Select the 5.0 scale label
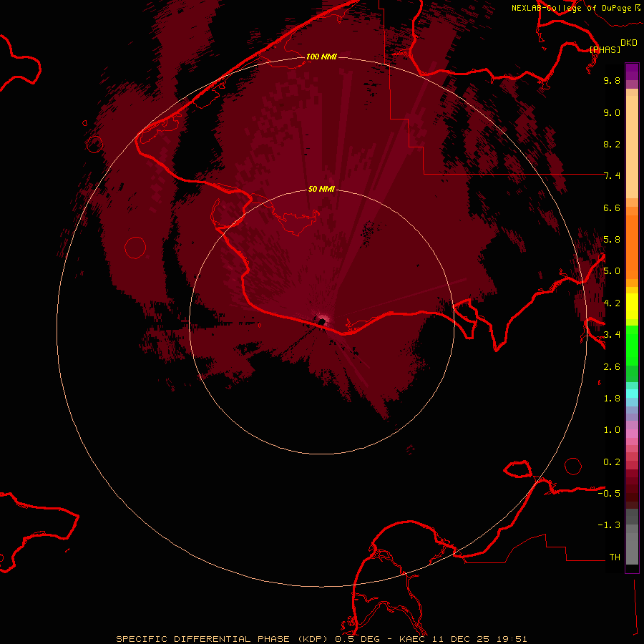The width and height of the screenshot is (644, 644). (x=612, y=271)
